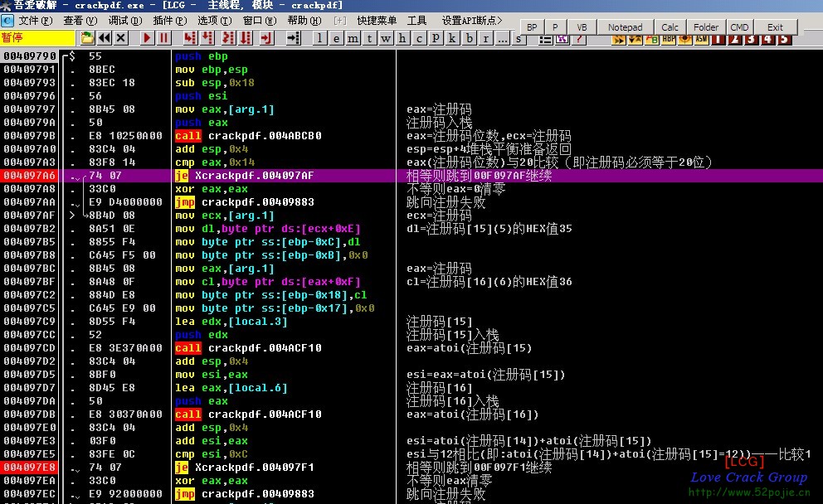Click the red number 4 icon

click(x=768, y=39)
